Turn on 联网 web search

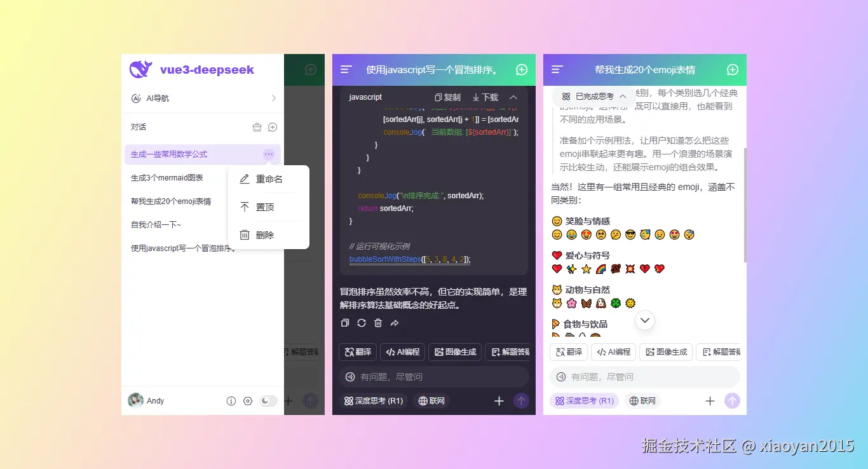[x=431, y=401]
